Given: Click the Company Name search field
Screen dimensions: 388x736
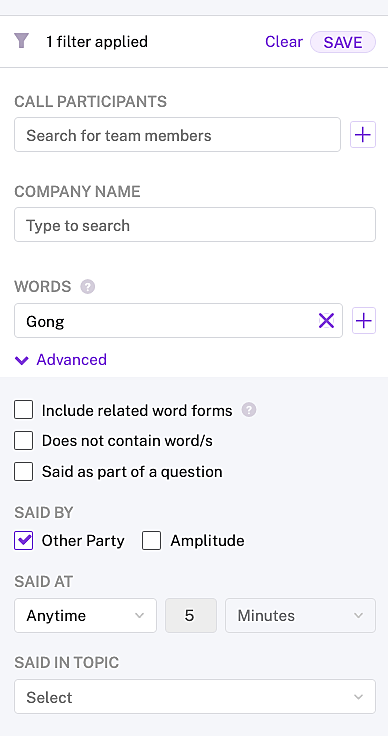Looking at the screenshot, I should [x=195, y=225].
